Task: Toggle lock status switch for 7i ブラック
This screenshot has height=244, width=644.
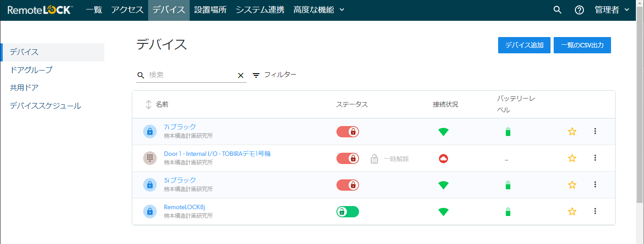Action: coord(348,132)
